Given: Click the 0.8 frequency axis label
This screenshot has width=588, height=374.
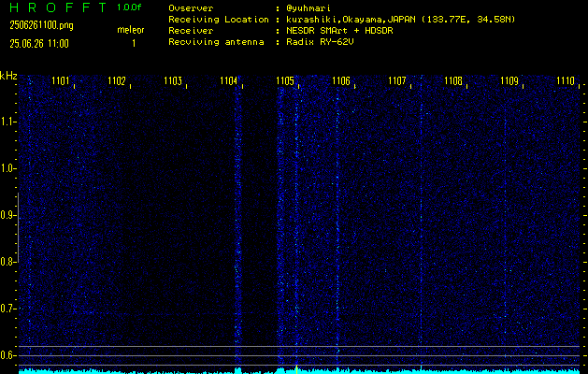Looking at the screenshot, I should click(x=7, y=262).
